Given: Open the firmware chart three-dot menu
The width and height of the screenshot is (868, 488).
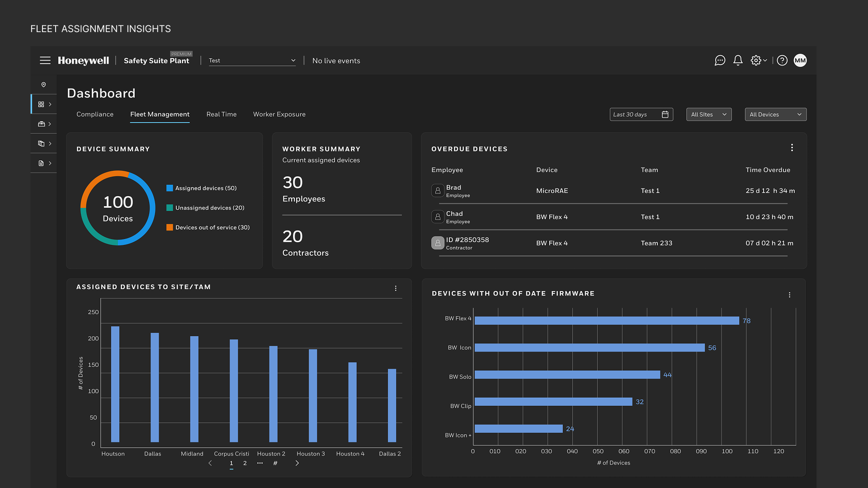Looking at the screenshot, I should [x=789, y=295].
